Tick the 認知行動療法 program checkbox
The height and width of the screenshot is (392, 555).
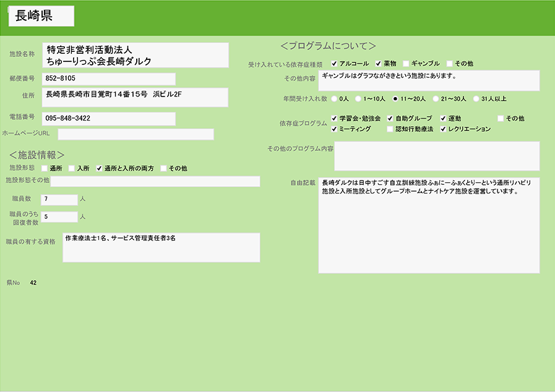pyautogui.click(x=390, y=129)
